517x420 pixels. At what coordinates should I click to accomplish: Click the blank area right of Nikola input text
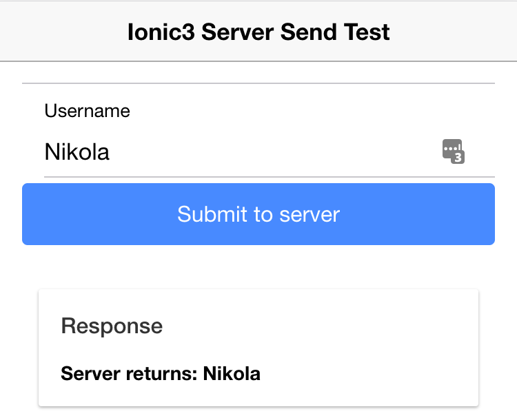point(274,152)
